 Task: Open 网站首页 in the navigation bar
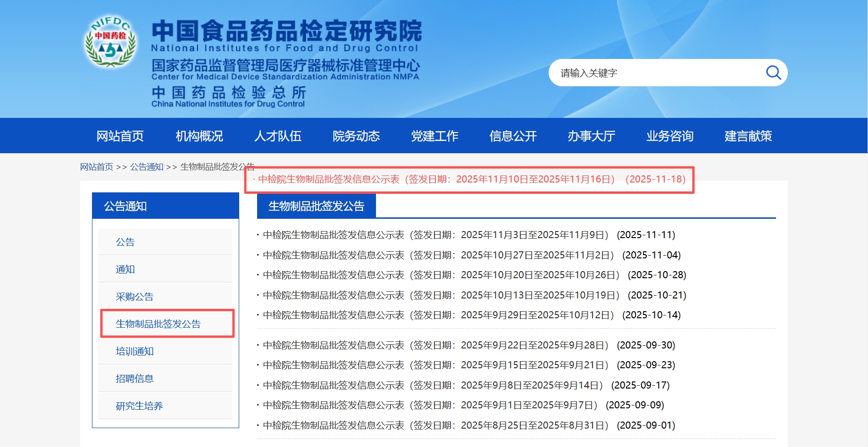point(120,136)
